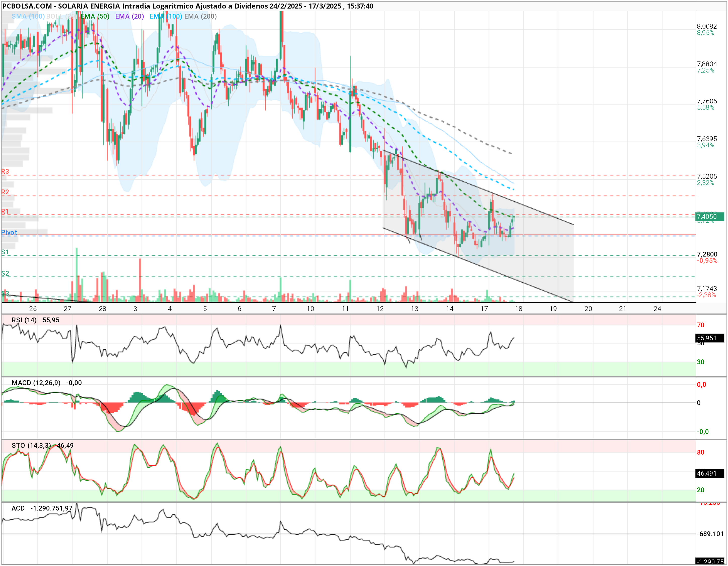Toggle the EMA (200) legend entry
Image resolution: width=728 pixels, height=566 pixels.
(x=200, y=16)
